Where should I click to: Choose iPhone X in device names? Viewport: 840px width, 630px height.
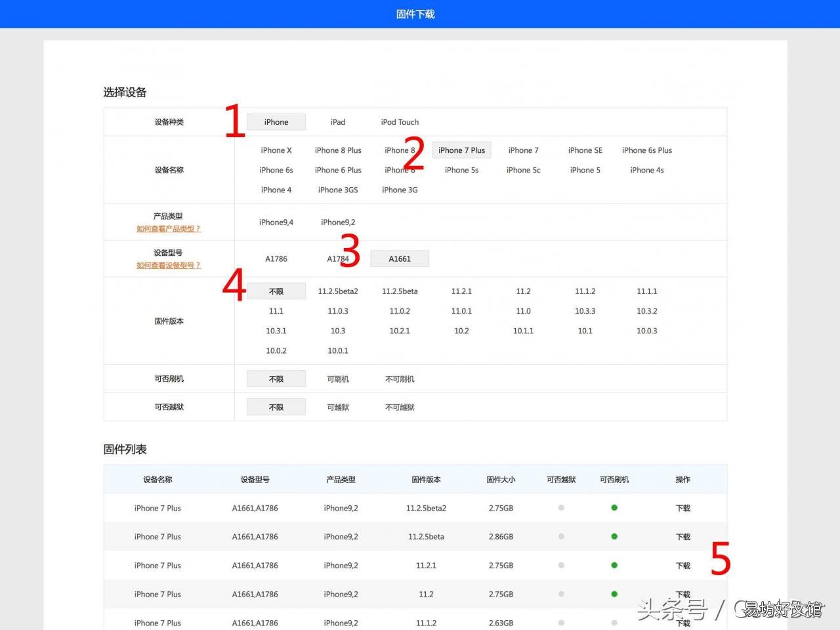click(x=276, y=150)
